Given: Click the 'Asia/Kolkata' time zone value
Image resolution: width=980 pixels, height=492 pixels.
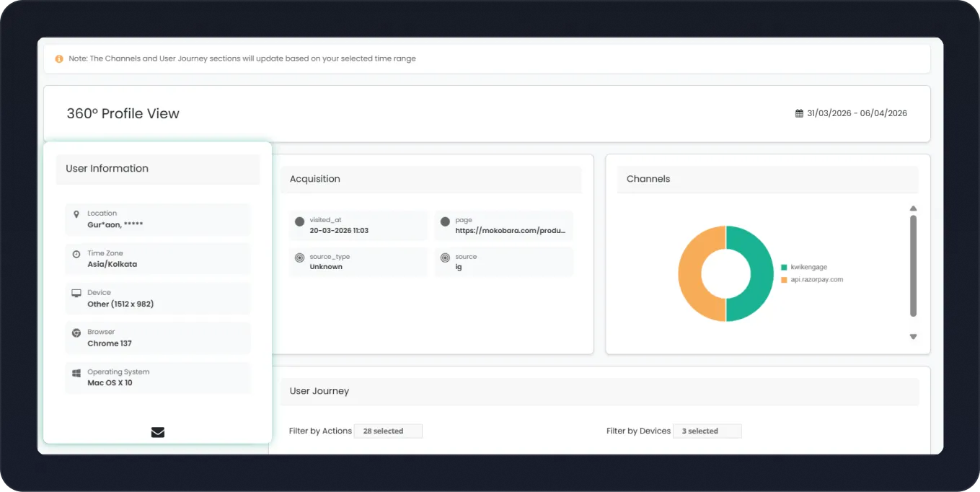Looking at the screenshot, I should (x=112, y=264).
